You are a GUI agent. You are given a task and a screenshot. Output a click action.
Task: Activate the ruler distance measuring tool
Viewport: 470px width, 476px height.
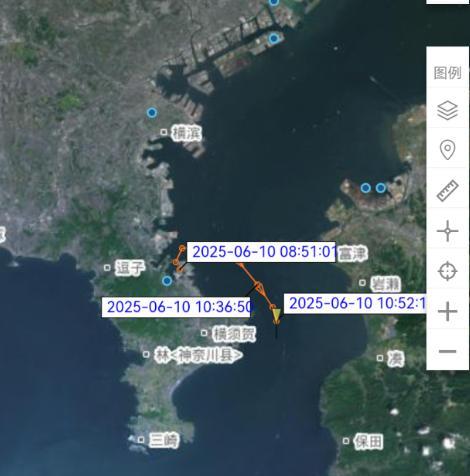pyautogui.click(x=447, y=190)
